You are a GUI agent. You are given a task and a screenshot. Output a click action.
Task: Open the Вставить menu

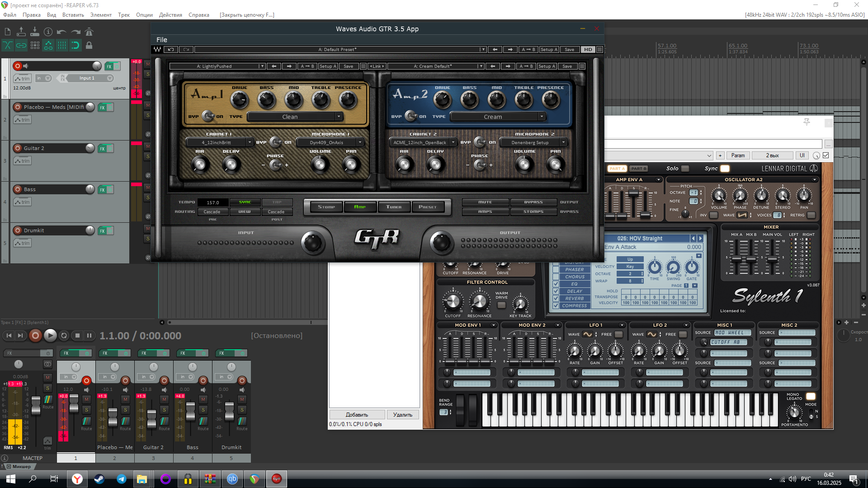[73, 15]
